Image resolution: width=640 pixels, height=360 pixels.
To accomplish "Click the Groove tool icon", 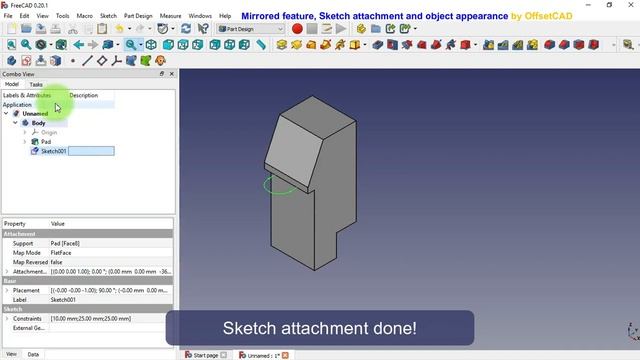I will (407, 44).
